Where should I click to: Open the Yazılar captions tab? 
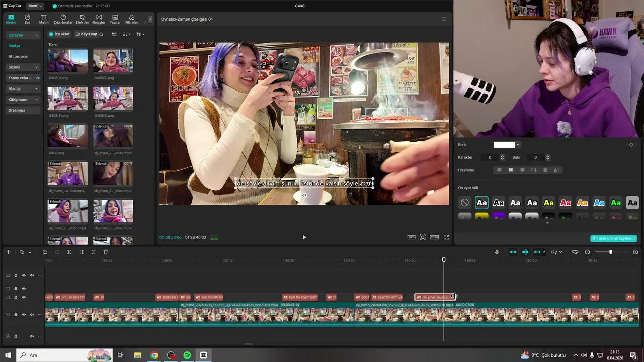click(x=115, y=19)
